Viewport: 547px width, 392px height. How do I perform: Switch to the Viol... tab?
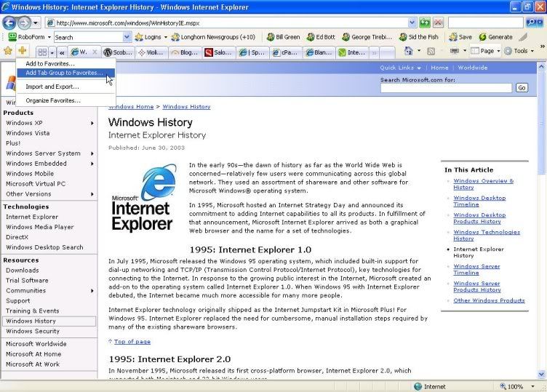pyautogui.click(x=151, y=52)
